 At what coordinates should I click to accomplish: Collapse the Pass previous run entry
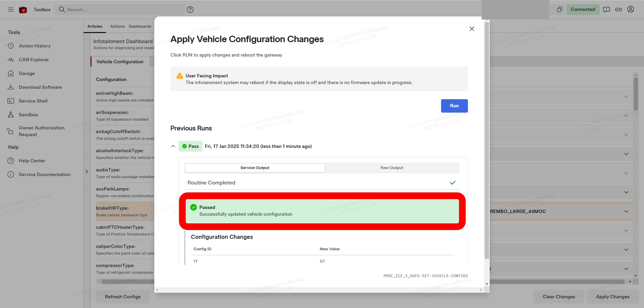tap(173, 146)
